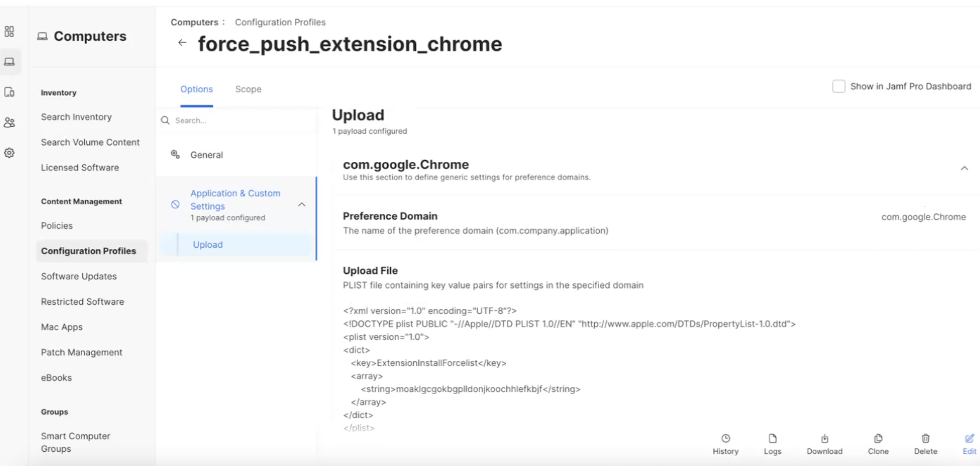Clone this configuration profile
980x466 pixels.
(878, 444)
